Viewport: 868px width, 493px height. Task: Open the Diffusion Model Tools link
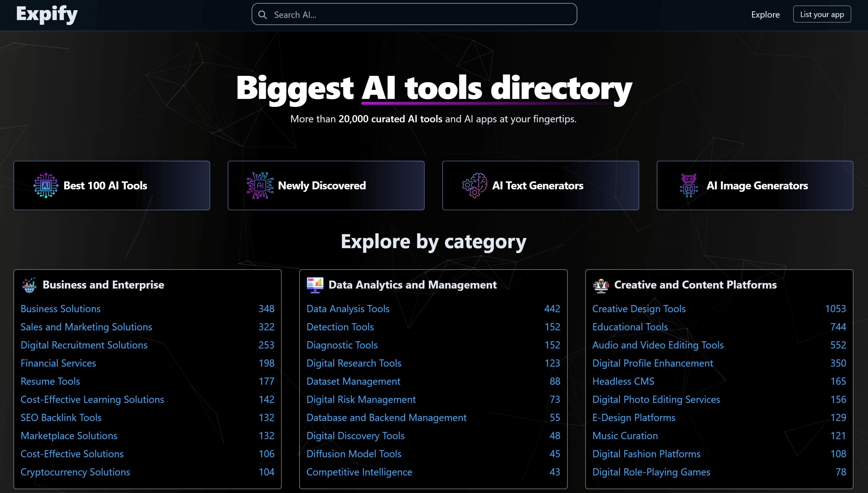(354, 454)
